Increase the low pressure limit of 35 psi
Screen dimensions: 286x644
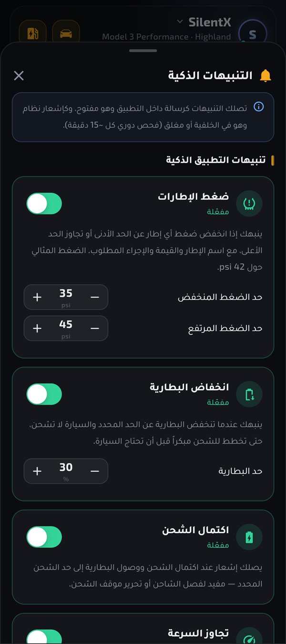[x=37, y=297]
